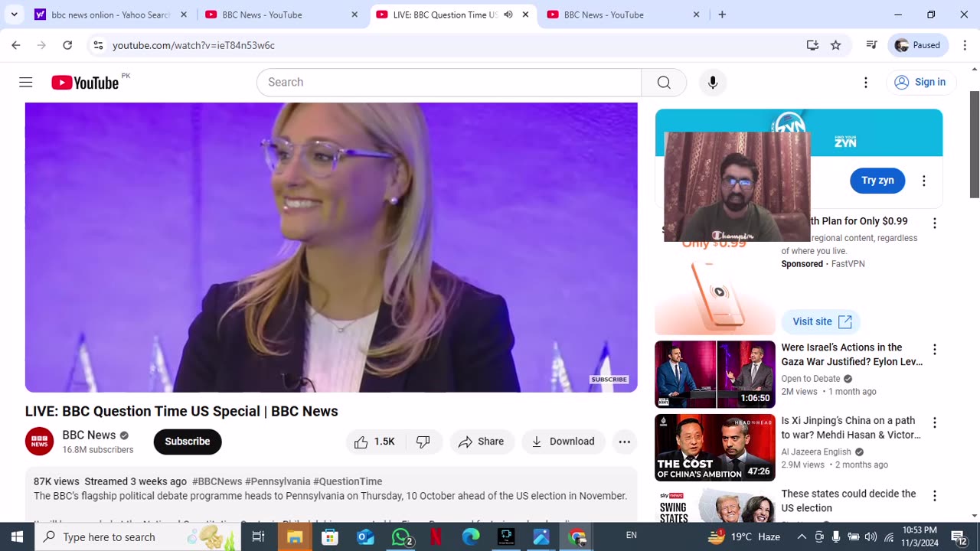Open the Windows Start menu
Viewport: 980px width, 551px height.
(17, 536)
